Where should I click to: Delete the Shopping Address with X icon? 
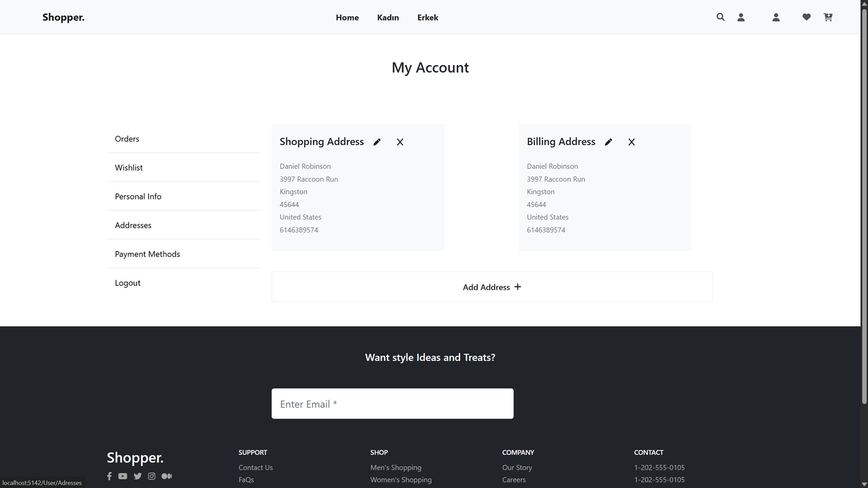click(400, 142)
